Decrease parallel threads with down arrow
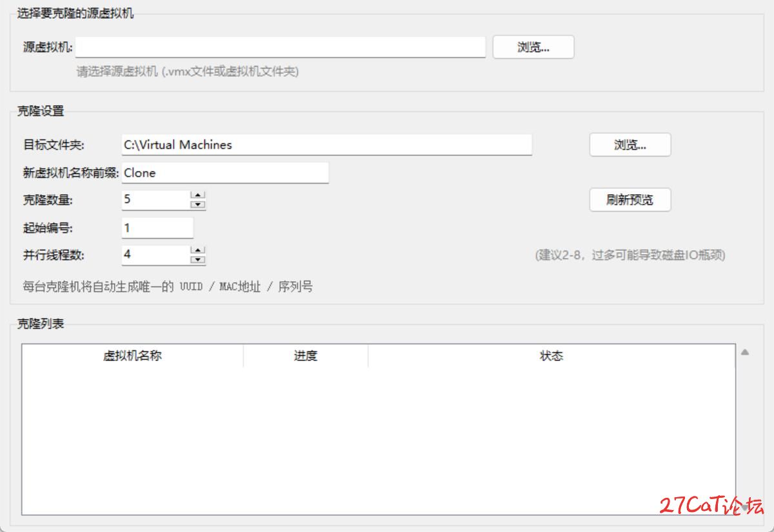The width and height of the screenshot is (774, 532). click(198, 259)
